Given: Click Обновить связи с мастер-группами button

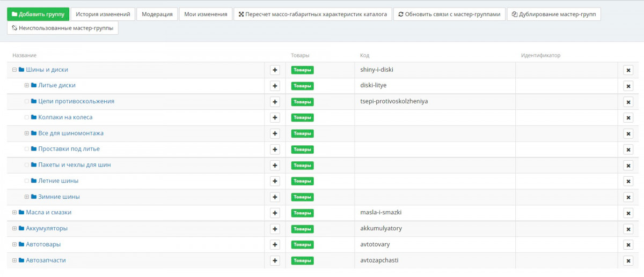Looking at the screenshot, I should tap(449, 14).
